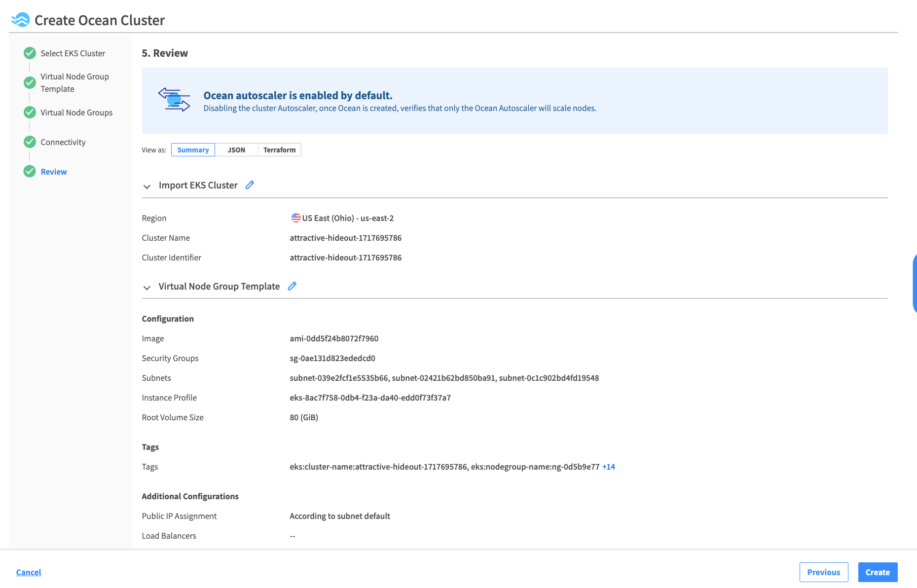Click the '5. Review' page heading
Image resolution: width=917 pixels, height=588 pixels.
tap(165, 53)
